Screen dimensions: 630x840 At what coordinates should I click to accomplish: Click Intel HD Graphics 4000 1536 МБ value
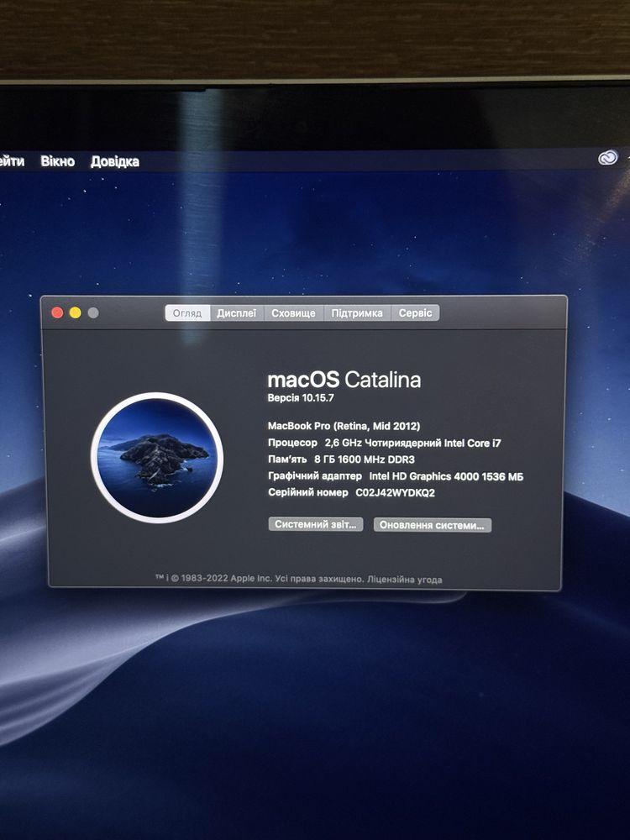446,476
